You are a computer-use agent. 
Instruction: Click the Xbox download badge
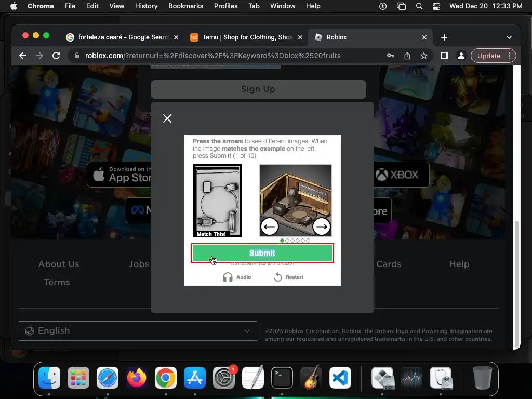(402, 175)
